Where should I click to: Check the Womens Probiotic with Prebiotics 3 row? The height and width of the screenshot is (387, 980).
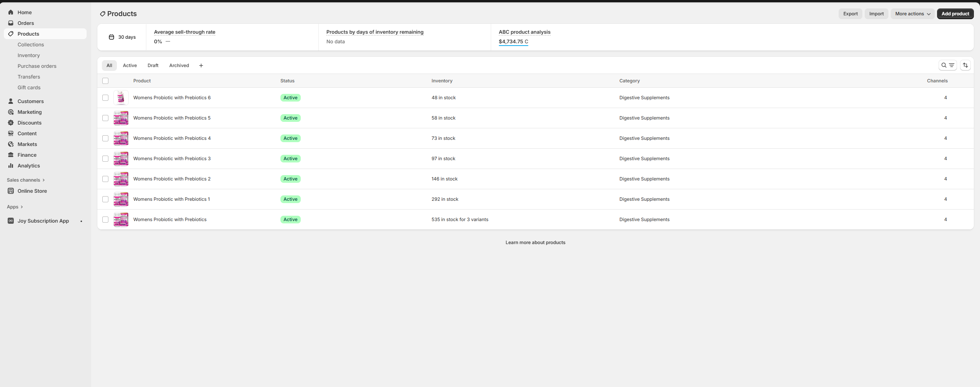click(x=105, y=159)
